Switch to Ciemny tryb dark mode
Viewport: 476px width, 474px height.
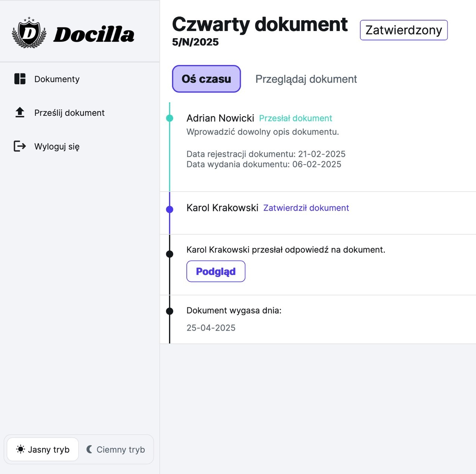[x=115, y=449]
